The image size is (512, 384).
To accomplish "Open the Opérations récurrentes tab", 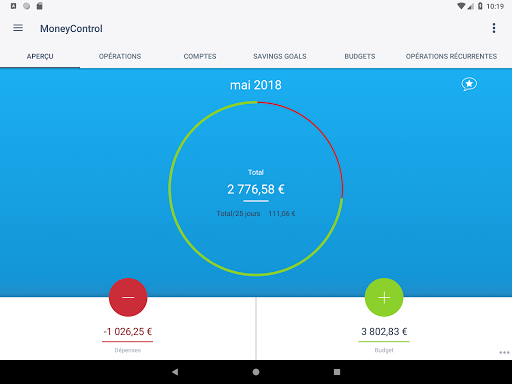I will coord(451,56).
